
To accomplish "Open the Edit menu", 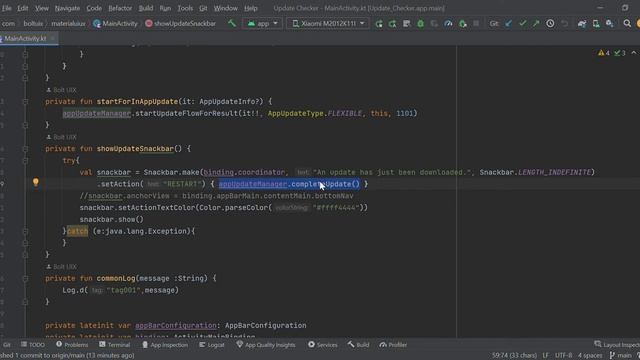I will pyautogui.click(x=22, y=8).
